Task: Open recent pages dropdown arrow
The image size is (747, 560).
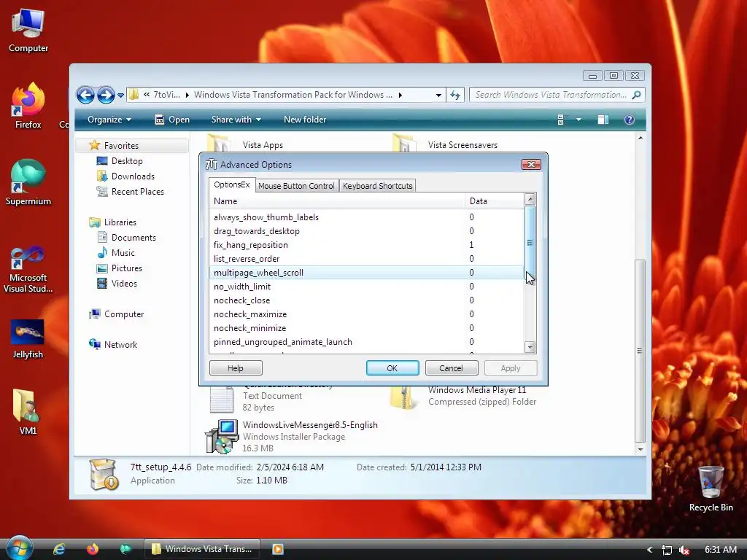Action: (x=120, y=96)
